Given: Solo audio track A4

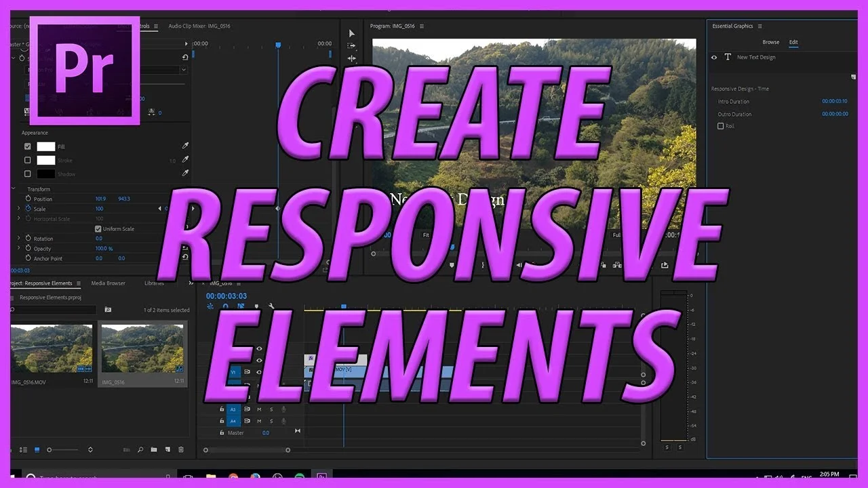Looking at the screenshot, I should [271, 421].
